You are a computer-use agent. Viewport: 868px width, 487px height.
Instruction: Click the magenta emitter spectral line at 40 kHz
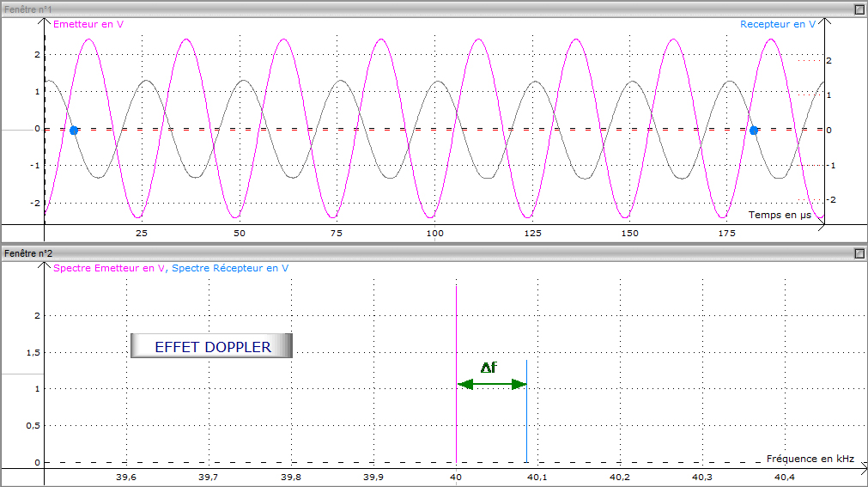[456, 374]
